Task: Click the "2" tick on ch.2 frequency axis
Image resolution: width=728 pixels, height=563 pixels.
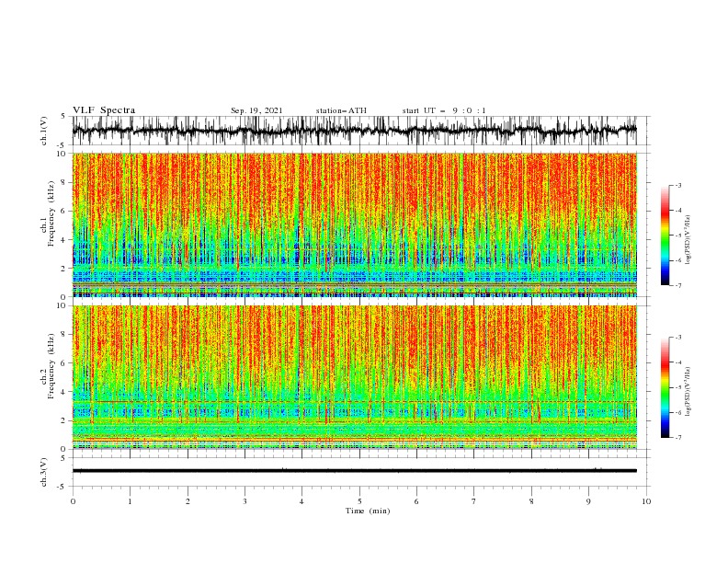Action: click(x=63, y=420)
